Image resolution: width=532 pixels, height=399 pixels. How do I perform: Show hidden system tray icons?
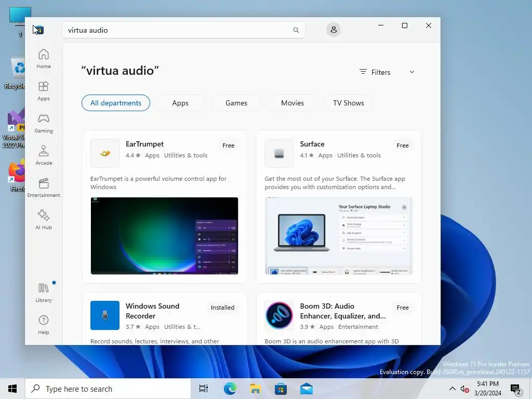point(453,389)
